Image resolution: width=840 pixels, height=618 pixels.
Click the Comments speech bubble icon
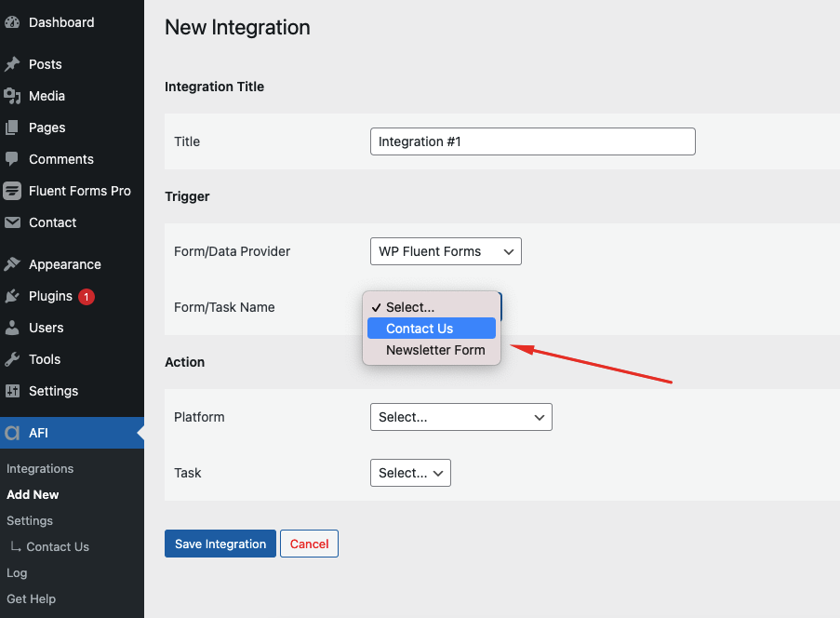coord(12,159)
